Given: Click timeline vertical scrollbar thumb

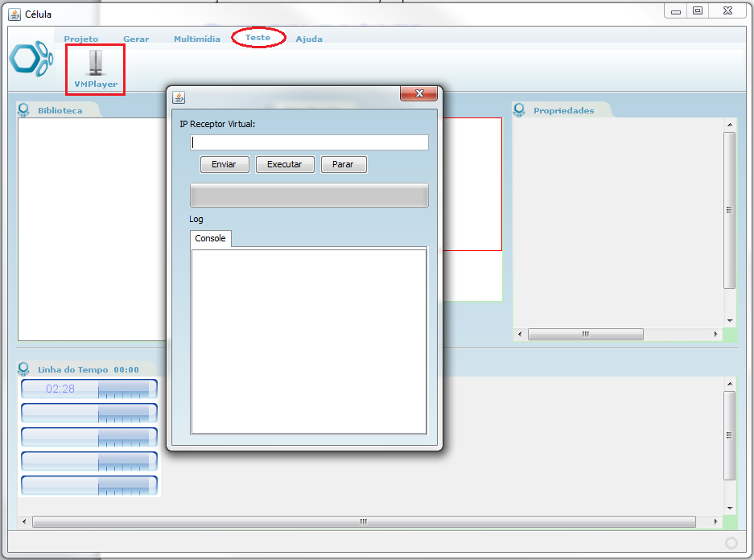Looking at the screenshot, I should coord(730,435).
